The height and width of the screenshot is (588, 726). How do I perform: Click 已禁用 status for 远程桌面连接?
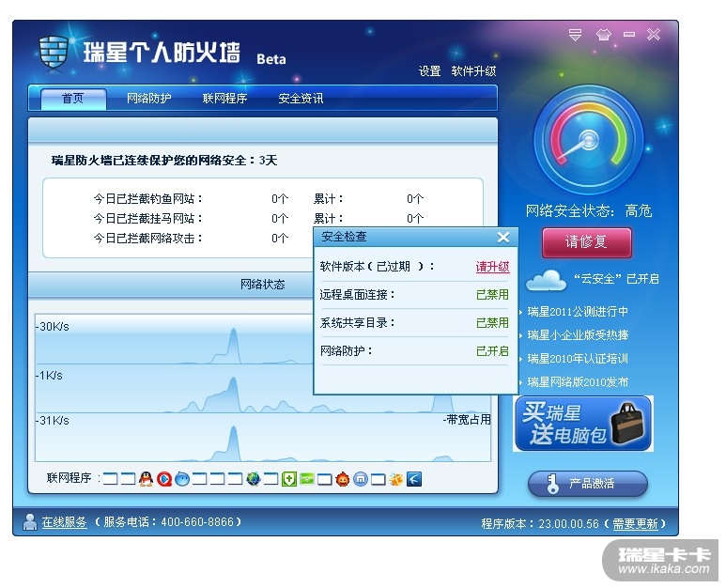[x=493, y=294]
